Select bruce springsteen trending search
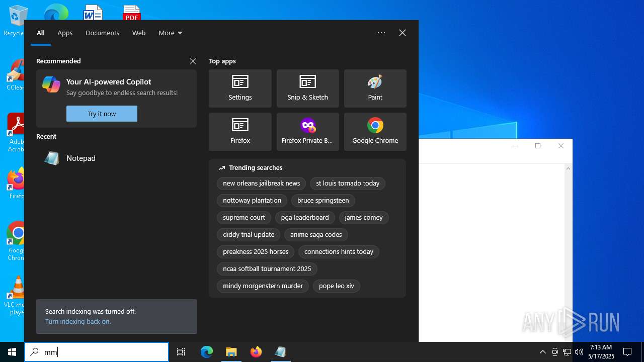Screen dimensions: 644x362 [x=323, y=201]
